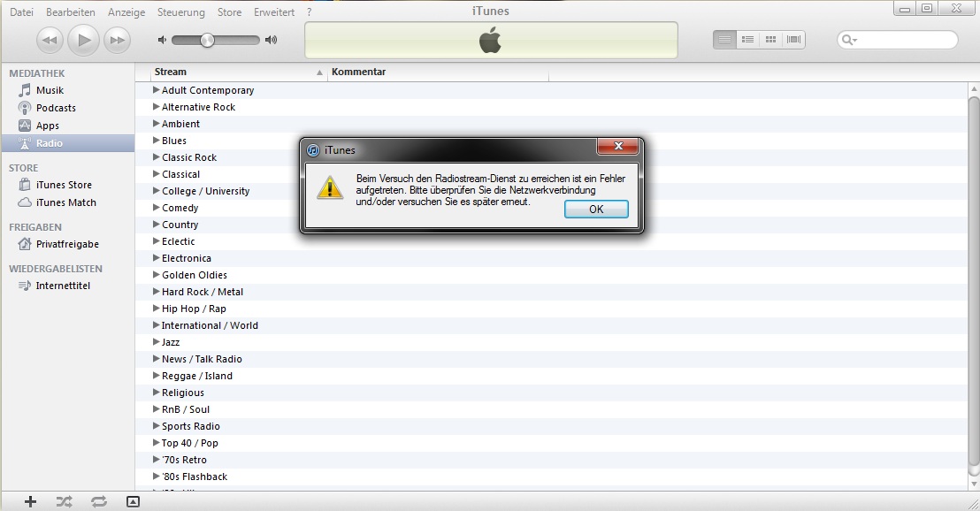Switch to song list view
Viewport: 980px width, 511px height.
724,40
